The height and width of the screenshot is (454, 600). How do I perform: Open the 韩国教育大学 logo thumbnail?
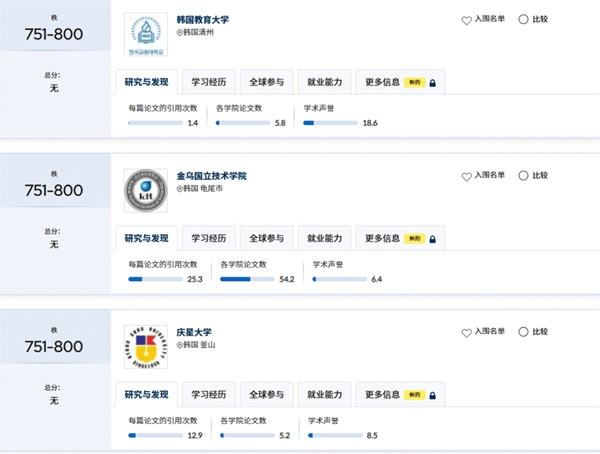click(146, 34)
